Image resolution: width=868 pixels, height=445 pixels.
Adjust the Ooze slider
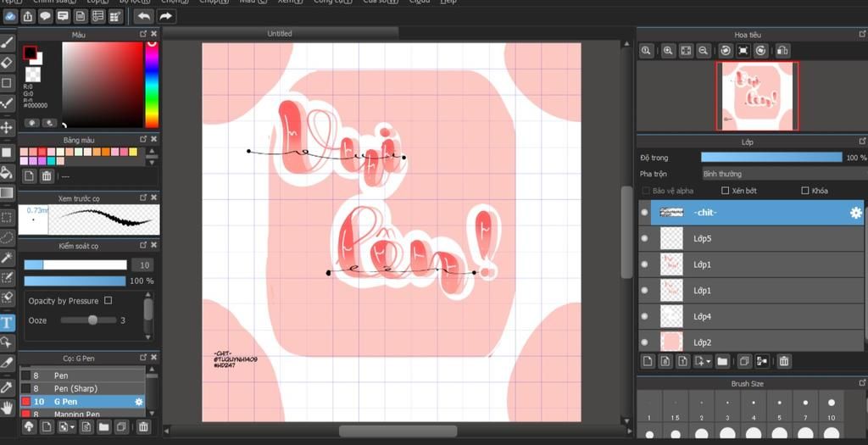[x=88, y=320]
